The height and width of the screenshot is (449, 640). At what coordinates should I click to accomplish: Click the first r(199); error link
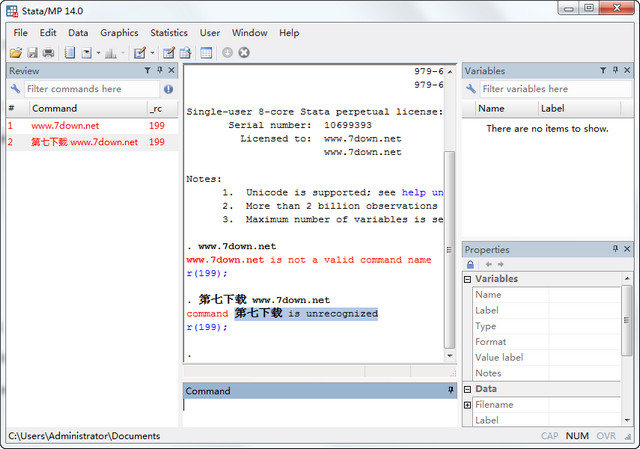click(207, 273)
